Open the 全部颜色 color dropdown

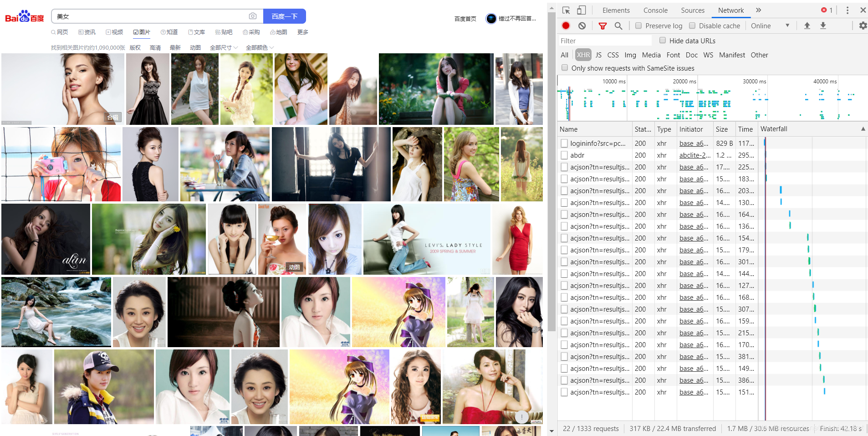[x=260, y=47]
